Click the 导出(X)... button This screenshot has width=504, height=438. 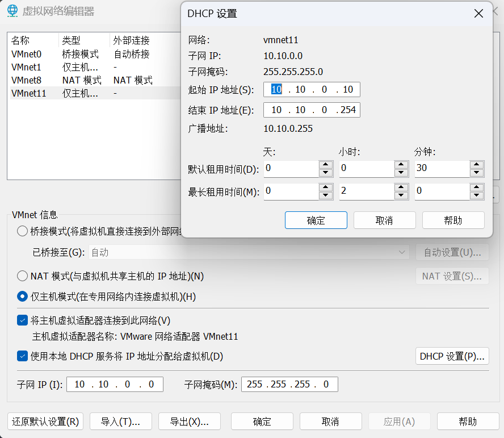[x=189, y=422]
